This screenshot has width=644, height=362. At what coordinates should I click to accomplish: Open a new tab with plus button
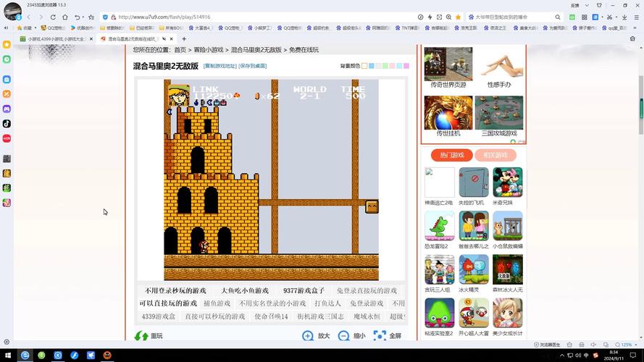click(184, 39)
